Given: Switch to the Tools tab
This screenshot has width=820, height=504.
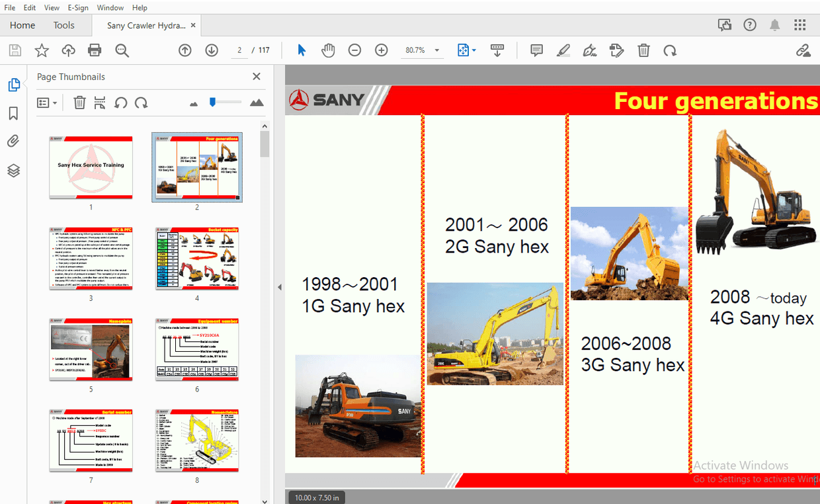Looking at the screenshot, I should pos(63,24).
